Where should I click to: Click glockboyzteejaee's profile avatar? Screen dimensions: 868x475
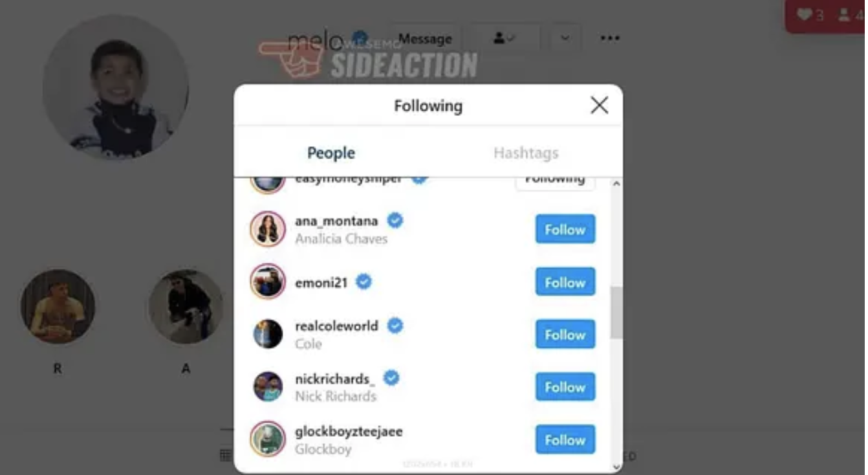[x=268, y=439]
